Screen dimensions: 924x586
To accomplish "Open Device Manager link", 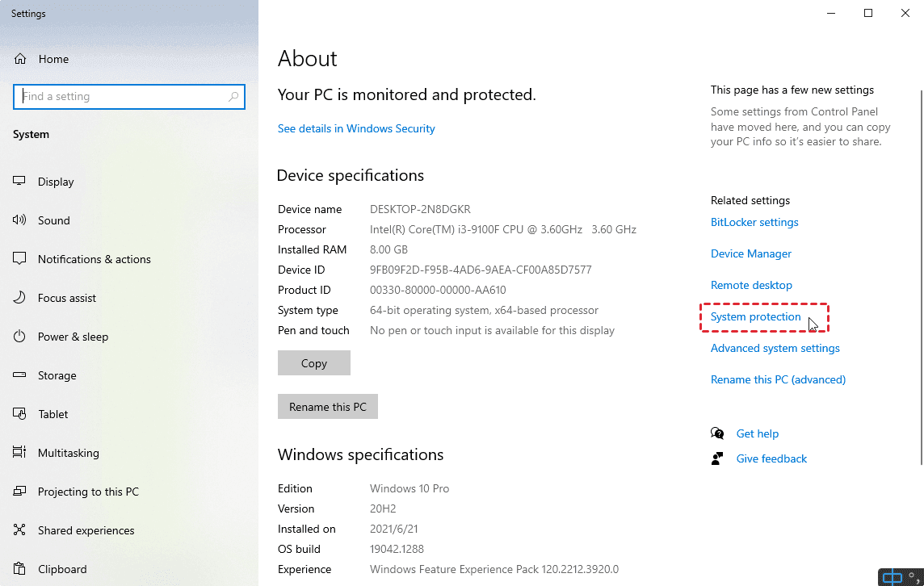I will 751,253.
